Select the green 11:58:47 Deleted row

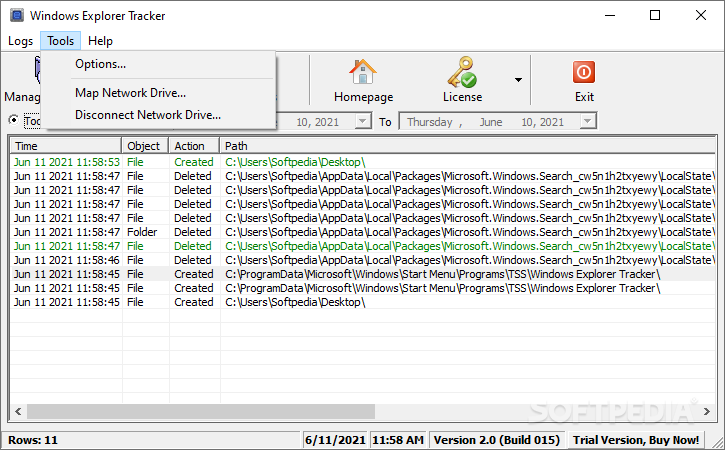point(363,246)
